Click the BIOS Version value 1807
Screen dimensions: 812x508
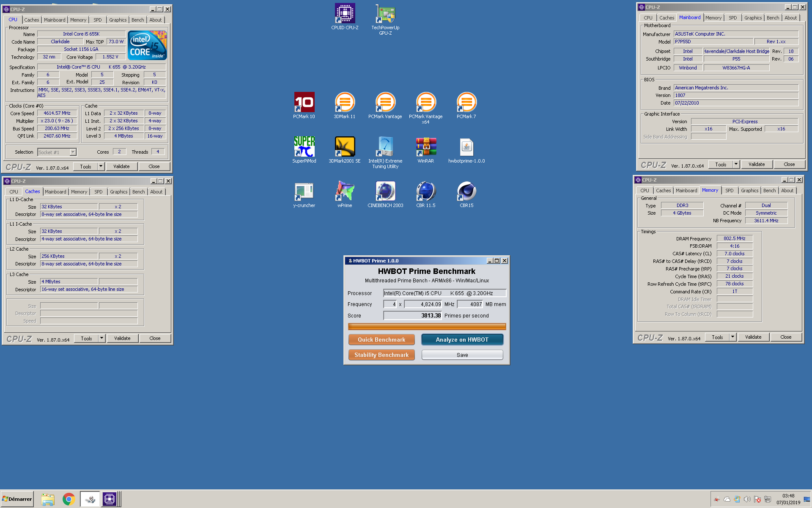pyautogui.click(x=736, y=95)
